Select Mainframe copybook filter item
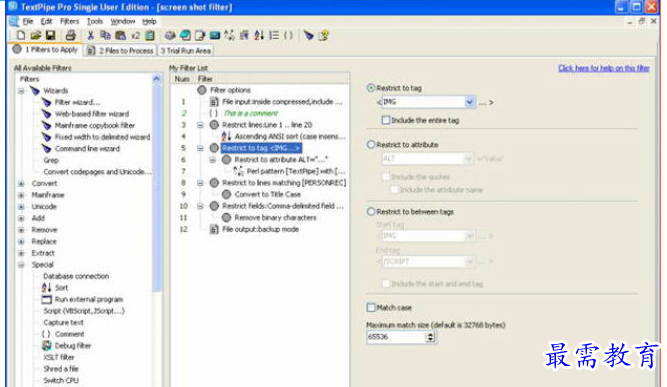 click(x=94, y=125)
